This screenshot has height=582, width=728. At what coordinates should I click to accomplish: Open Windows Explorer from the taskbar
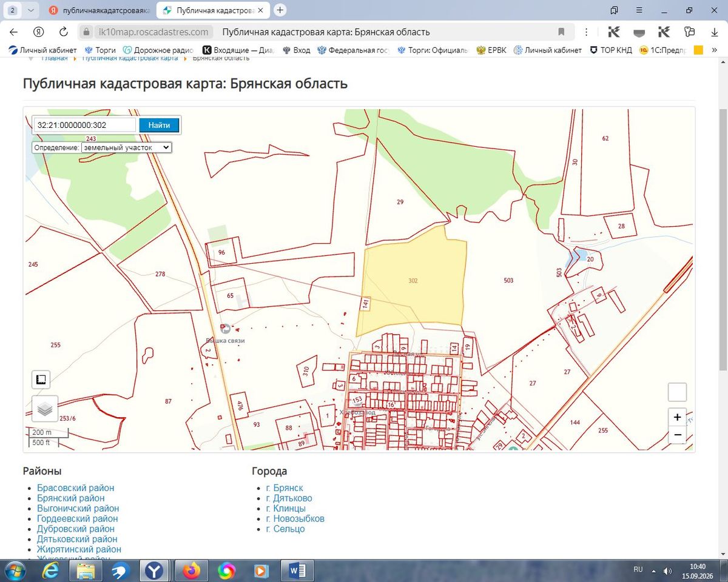[x=86, y=570]
